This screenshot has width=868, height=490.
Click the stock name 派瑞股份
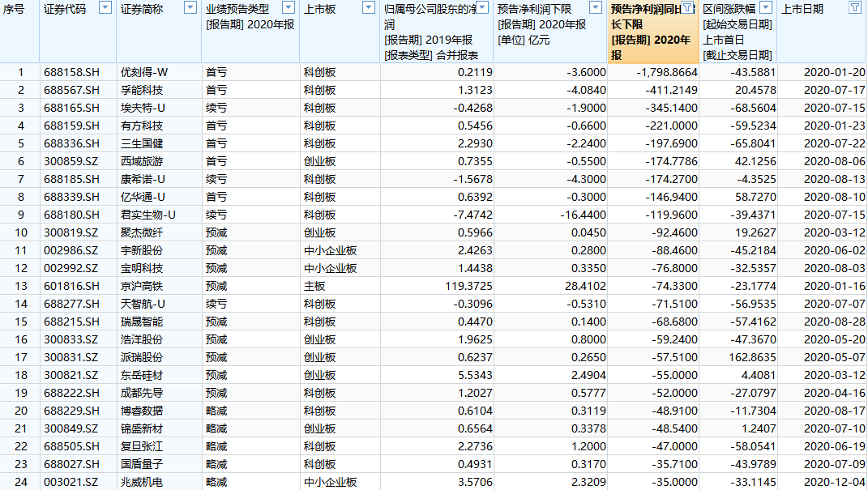(x=142, y=357)
